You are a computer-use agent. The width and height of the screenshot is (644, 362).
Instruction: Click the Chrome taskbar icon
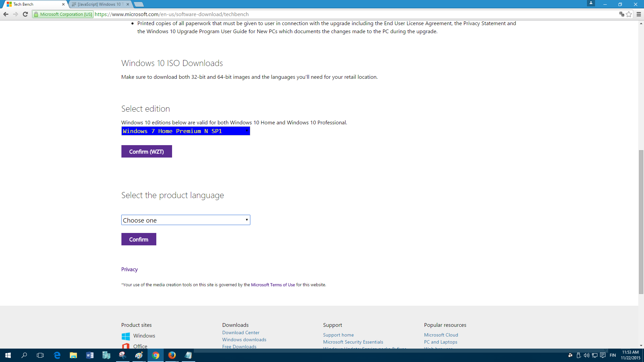(x=155, y=355)
